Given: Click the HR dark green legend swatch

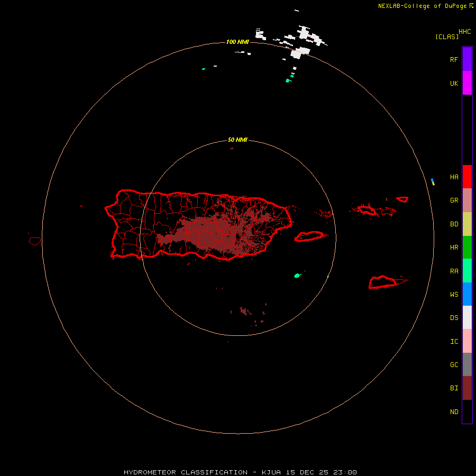Looking at the screenshot, I should 467,248.
